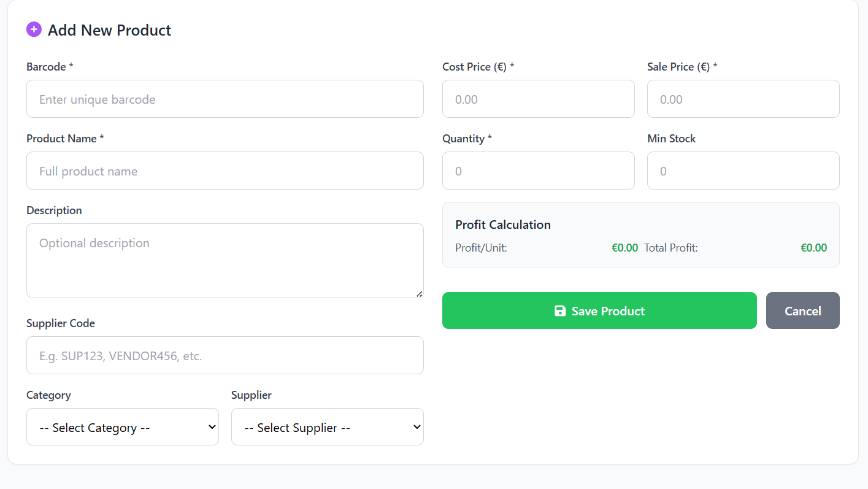This screenshot has width=868, height=489.
Task: Click the Total Profit €0.00 amount
Action: [813, 248]
